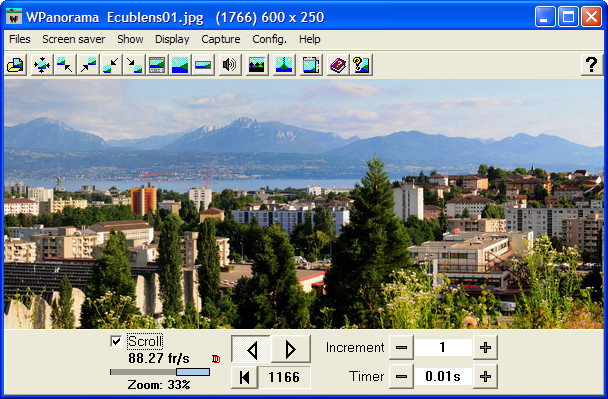This screenshot has height=399, width=608.
Task: Open the Screen saver menu
Action: [74, 39]
